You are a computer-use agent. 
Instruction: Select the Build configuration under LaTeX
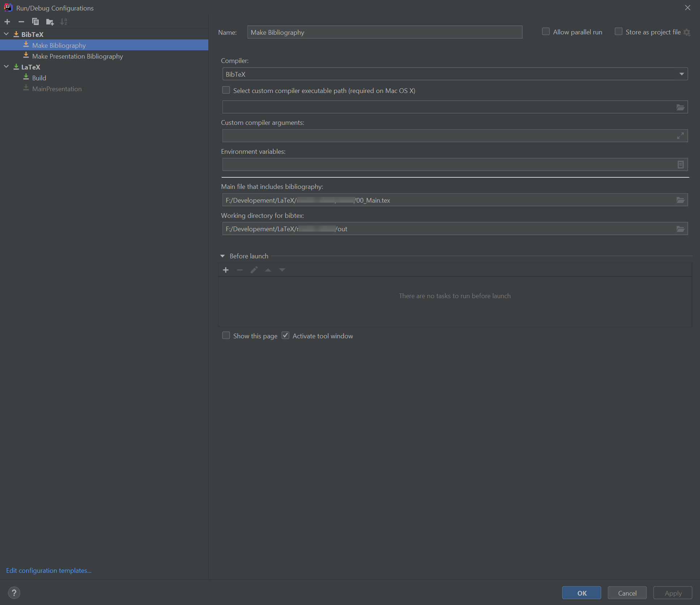coord(39,78)
